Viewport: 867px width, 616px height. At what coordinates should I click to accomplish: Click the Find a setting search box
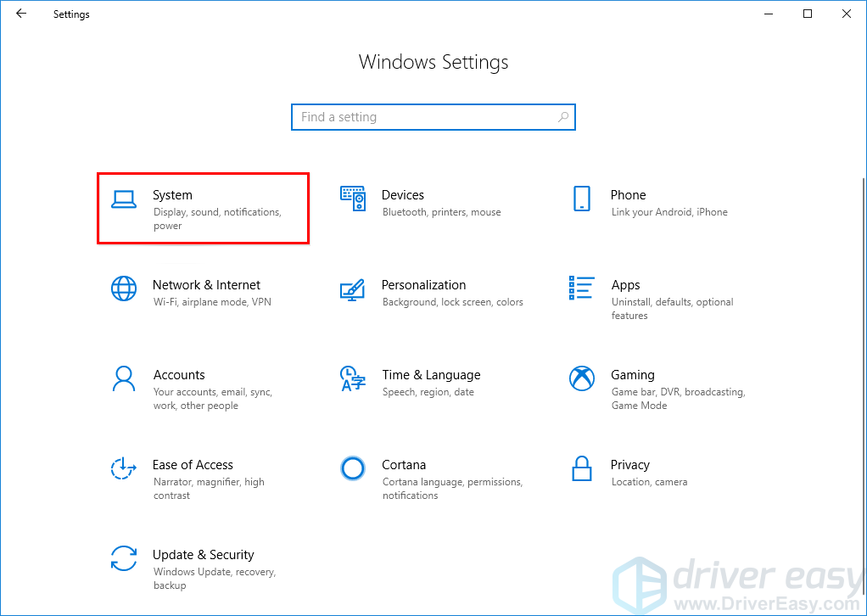click(x=424, y=117)
